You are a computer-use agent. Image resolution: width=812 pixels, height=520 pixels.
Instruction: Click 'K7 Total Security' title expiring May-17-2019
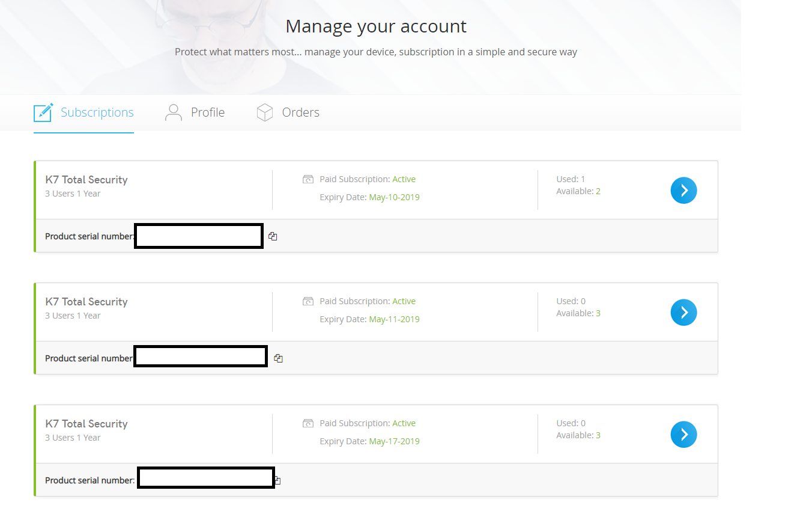86,424
